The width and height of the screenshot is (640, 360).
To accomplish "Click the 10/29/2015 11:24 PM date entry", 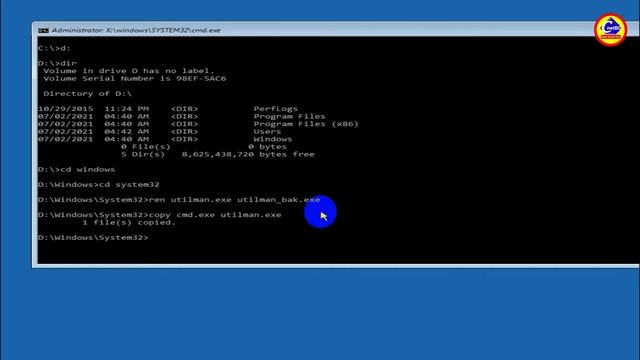I will [x=93, y=109].
